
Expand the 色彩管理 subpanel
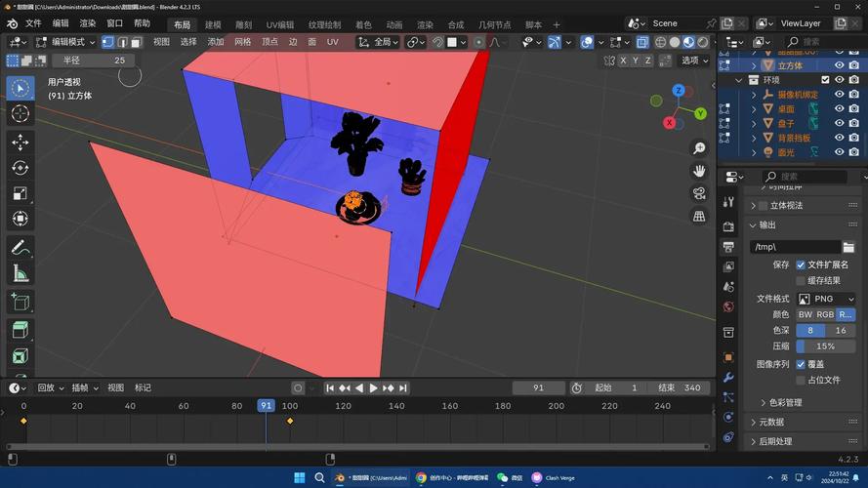[764, 402]
